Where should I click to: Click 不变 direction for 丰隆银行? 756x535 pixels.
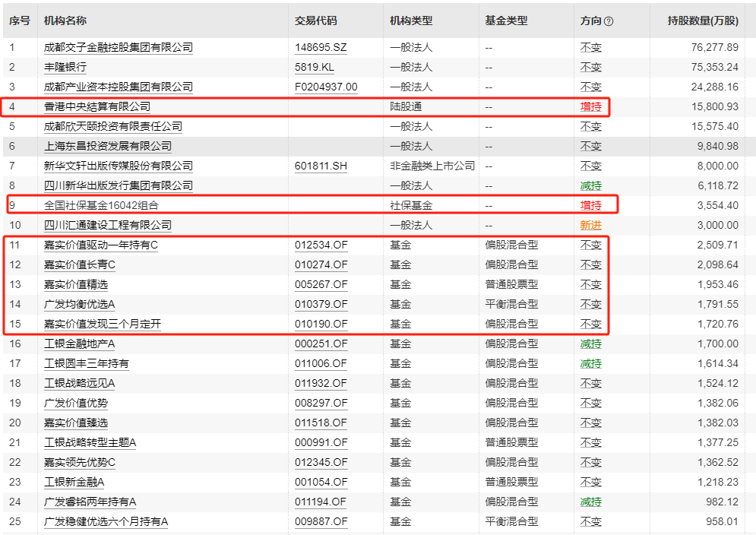pos(590,67)
